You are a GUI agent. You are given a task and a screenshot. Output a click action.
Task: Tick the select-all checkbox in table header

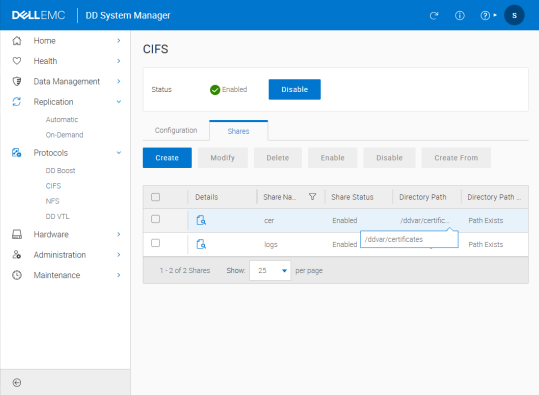[155, 197]
